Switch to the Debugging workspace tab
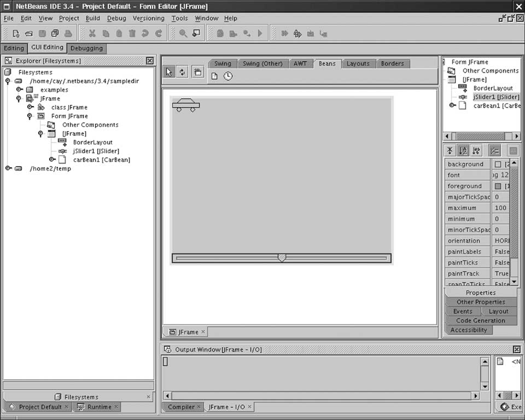525x420 pixels. click(x=87, y=48)
